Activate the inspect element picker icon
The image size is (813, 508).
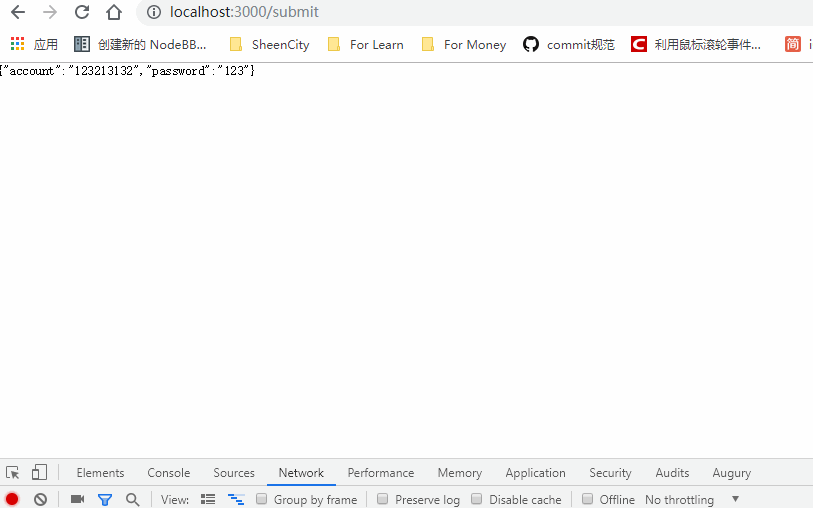coord(12,473)
